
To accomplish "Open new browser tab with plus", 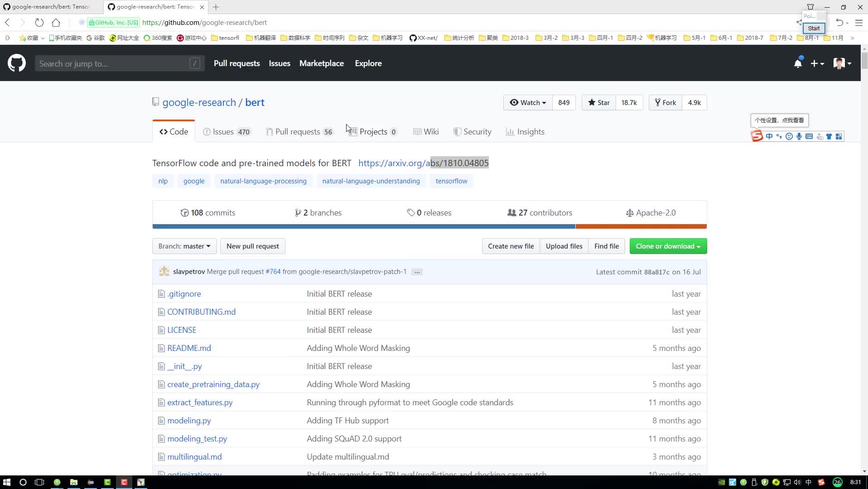I will 216,7.
